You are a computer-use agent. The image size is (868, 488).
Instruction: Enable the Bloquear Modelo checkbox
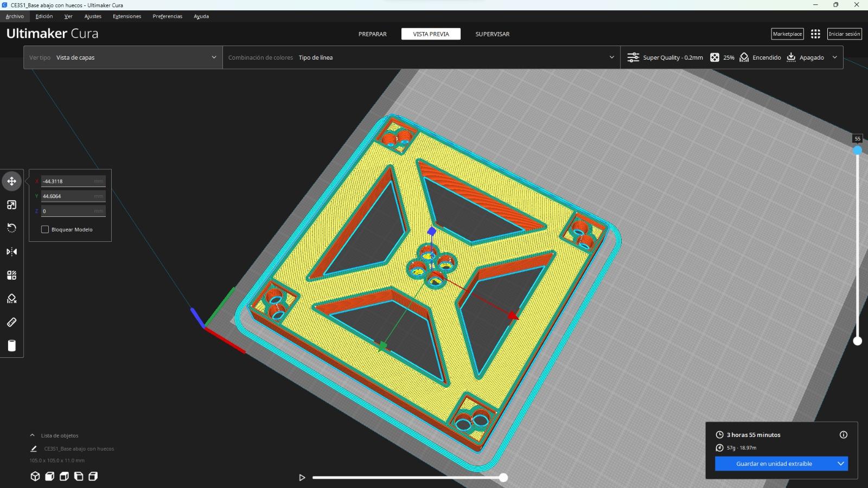coord(45,230)
